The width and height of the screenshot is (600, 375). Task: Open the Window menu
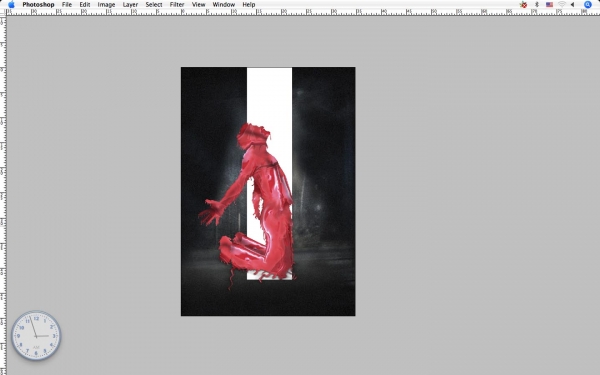(x=224, y=5)
